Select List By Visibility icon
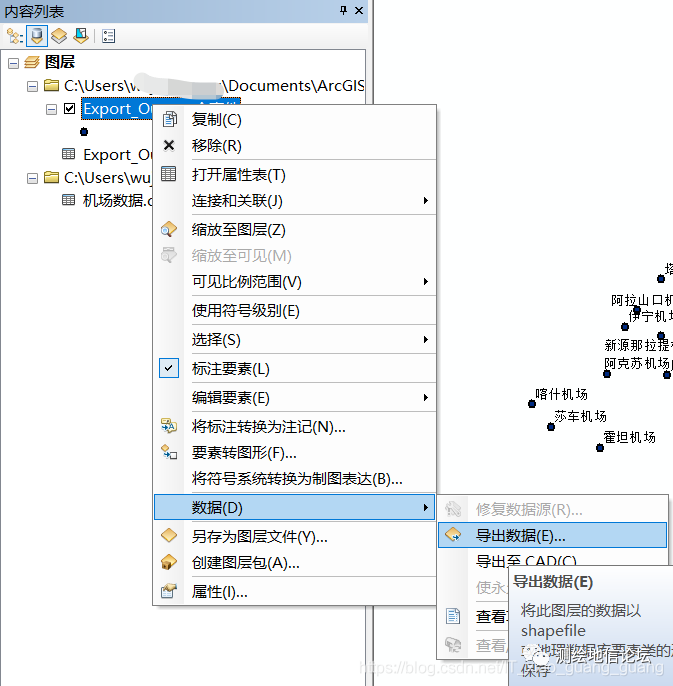The height and width of the screenshot is (686, 673). tap(59, 36)
